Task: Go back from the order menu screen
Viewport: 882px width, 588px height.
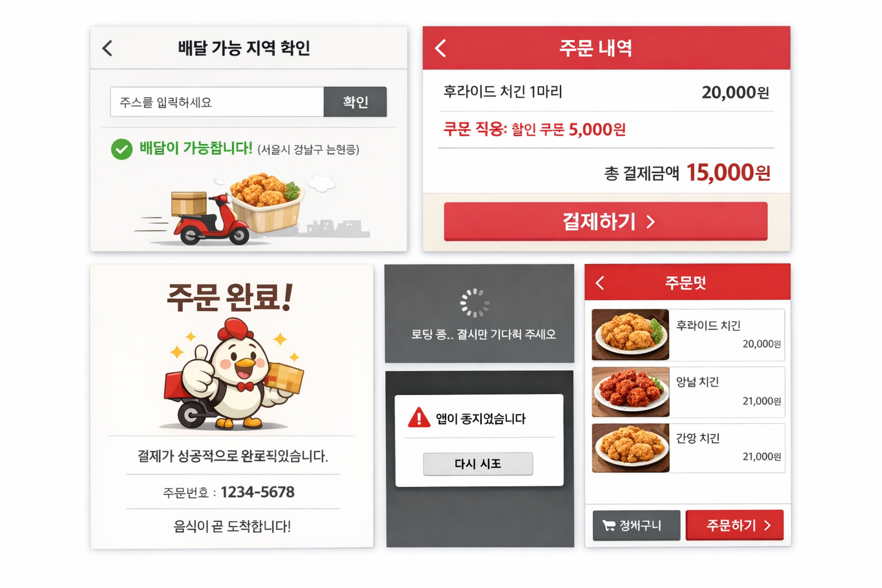Action: [x=600, y=283]
